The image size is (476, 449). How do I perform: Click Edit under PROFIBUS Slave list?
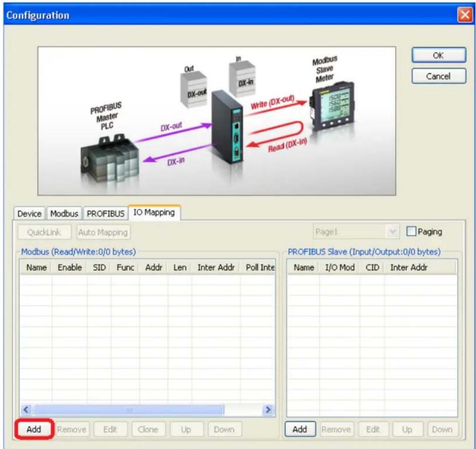click(x=373, y=429)
